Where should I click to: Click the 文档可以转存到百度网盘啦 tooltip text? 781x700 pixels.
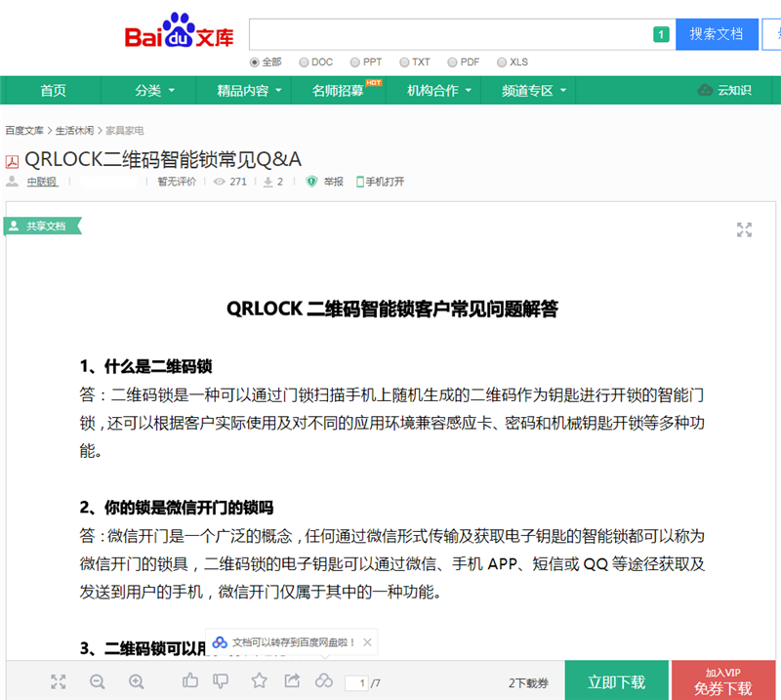[x=294, y=642]
